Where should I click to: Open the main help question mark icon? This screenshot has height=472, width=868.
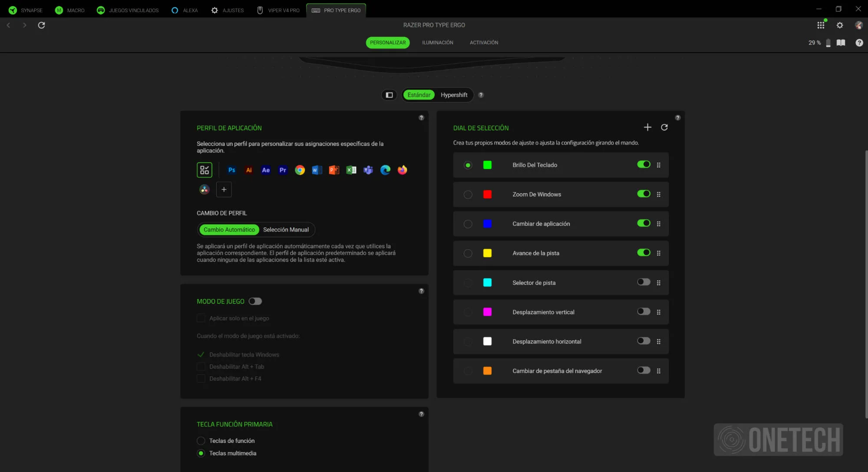tap(859, 43)
